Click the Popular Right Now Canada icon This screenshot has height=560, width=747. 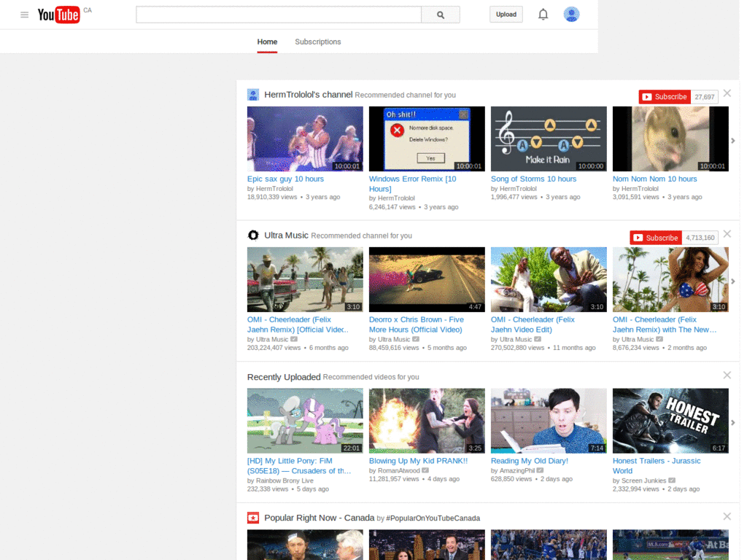[253, 518]
